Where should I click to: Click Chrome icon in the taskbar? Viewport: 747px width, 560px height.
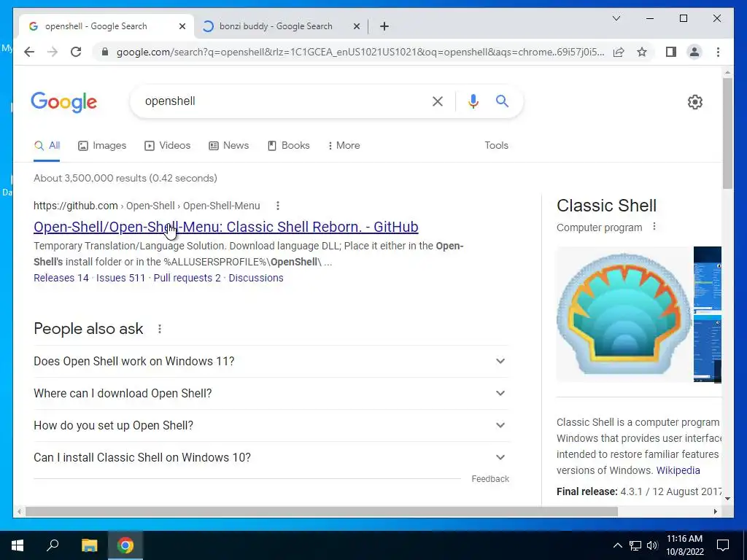(125, 545)
